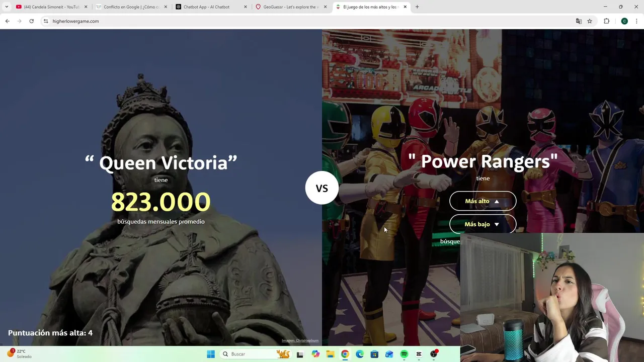The height and width of the screenshot is (362, 644).
Task: Close the YouTube tab
Action: 86,7
